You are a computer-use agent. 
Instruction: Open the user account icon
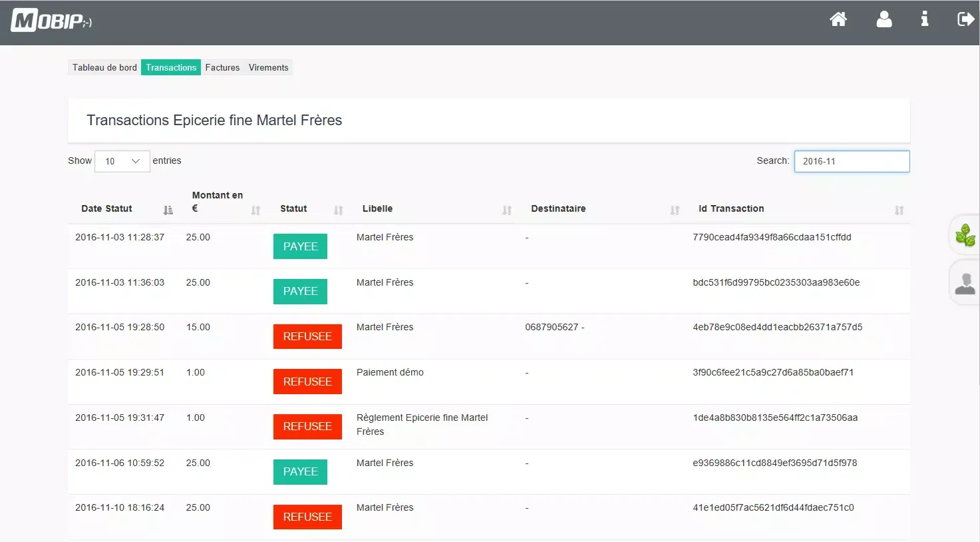coord(884,19)
